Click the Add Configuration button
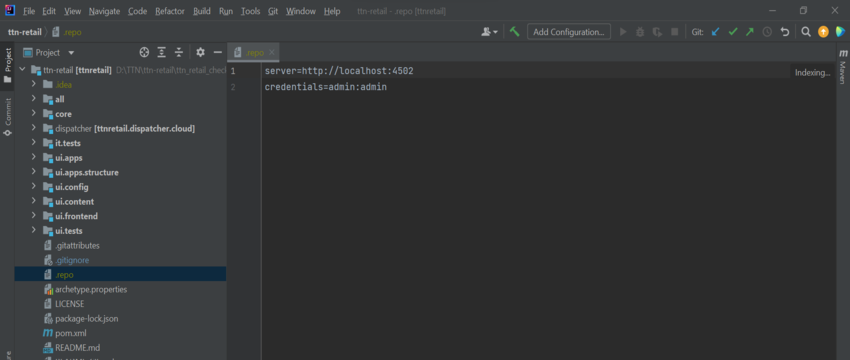This screenshot has height=360, width=850. (569, 32)
